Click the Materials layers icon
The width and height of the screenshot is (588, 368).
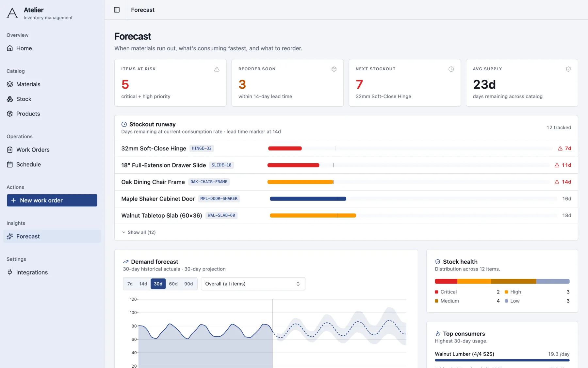(x=10, y=84)
